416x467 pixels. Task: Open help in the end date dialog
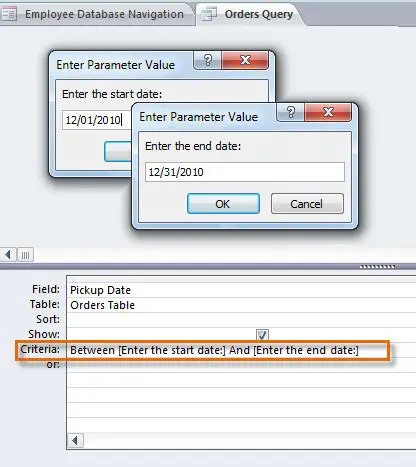click(291, 112)
